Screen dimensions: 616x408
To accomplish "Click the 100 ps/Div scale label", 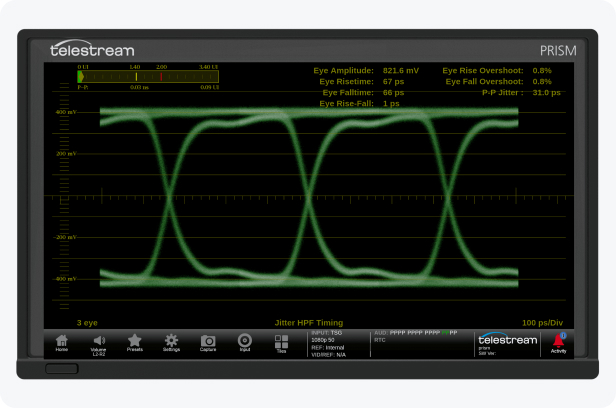I will pyautogui.click(x=543, y=323).
